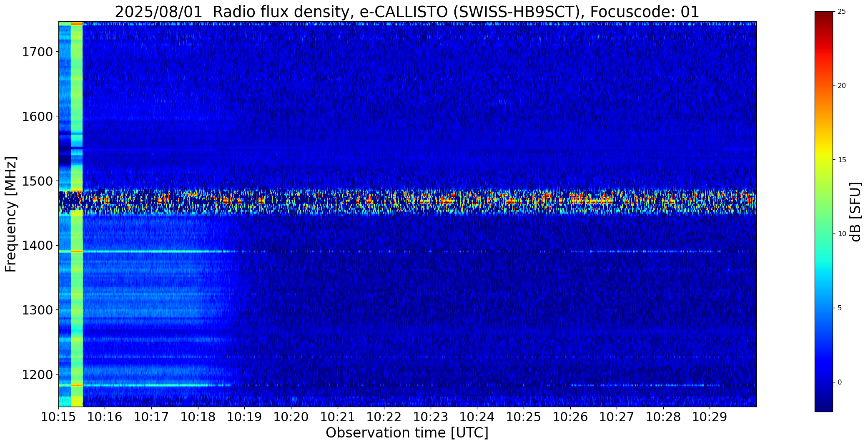Click the 10:27 time tick label
This screenshot has height=445, width=868.
click(617, 417)
